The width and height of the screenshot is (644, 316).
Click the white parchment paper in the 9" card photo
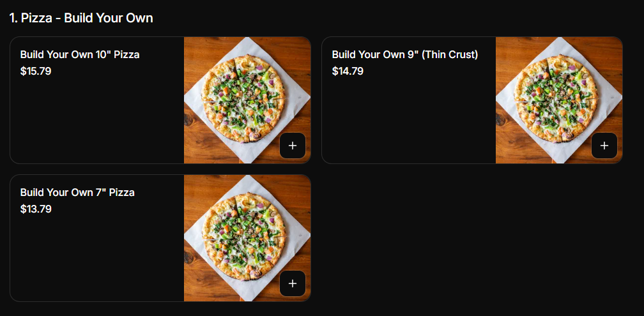[x=608, y=98]
